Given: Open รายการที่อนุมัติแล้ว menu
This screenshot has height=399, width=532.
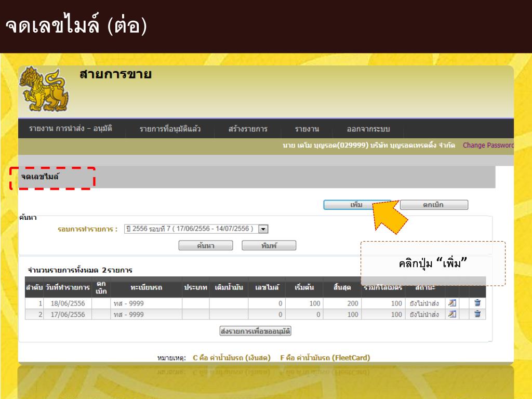Looking at the screenshot, I should (170, 129).
